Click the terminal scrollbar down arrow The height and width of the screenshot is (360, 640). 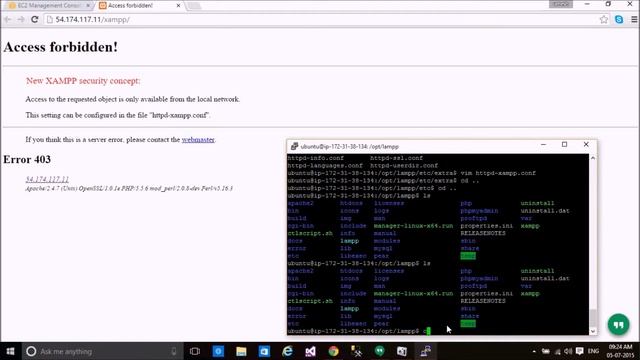[x=593, y=331]
